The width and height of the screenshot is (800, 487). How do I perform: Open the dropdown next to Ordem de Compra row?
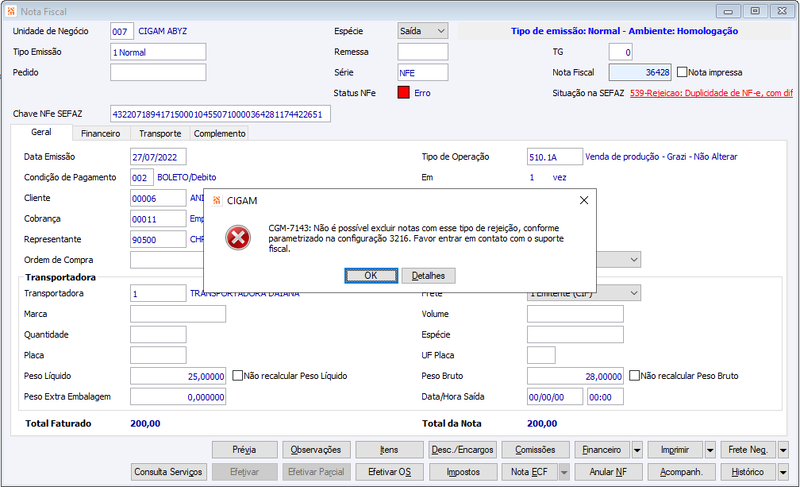click(x=634, y=260)
